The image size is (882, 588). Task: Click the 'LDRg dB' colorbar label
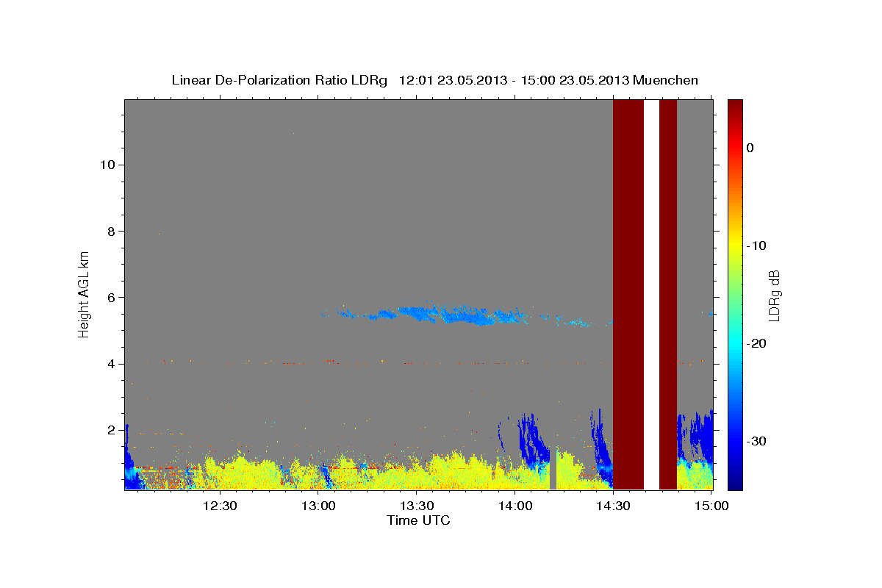click(774, 295)
